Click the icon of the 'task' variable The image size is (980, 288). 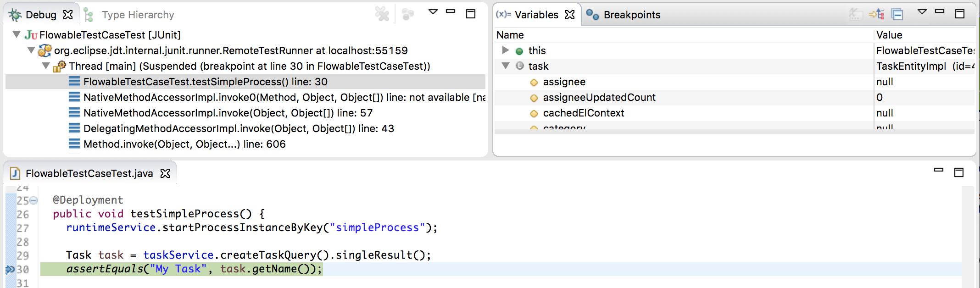tap(519, 66)
